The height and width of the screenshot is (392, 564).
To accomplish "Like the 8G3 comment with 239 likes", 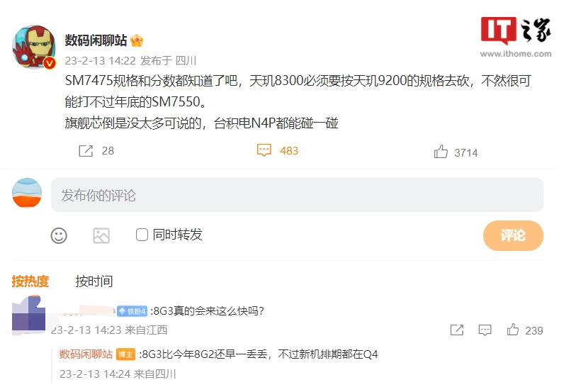I will click(x=512, y=330).
